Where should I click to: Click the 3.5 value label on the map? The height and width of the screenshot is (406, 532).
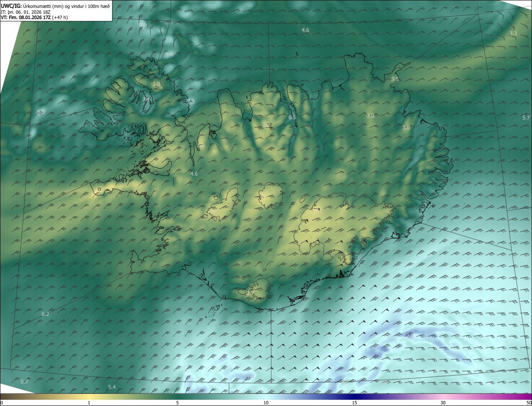(x=395, y=79)
